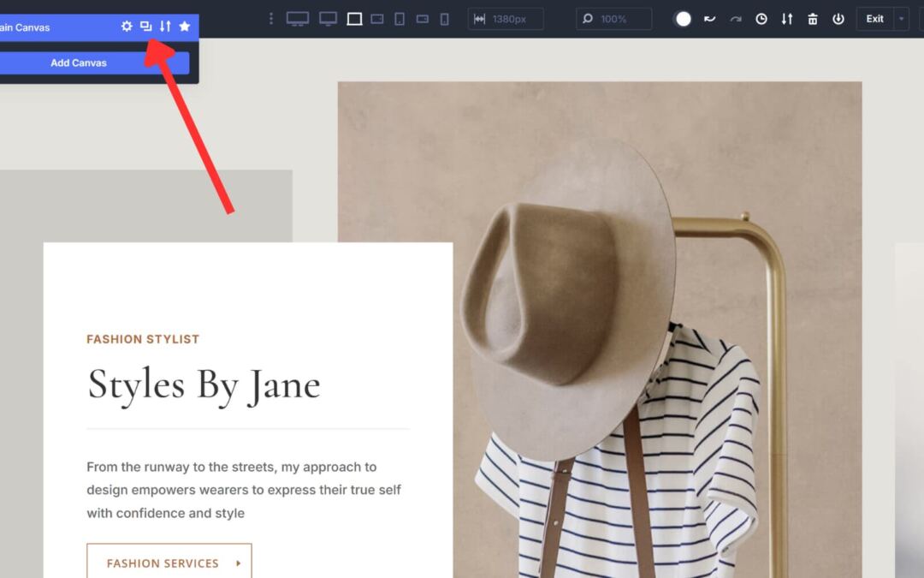Select the Main Canvas label
924x578 pixels.
(x=26, y=27)
